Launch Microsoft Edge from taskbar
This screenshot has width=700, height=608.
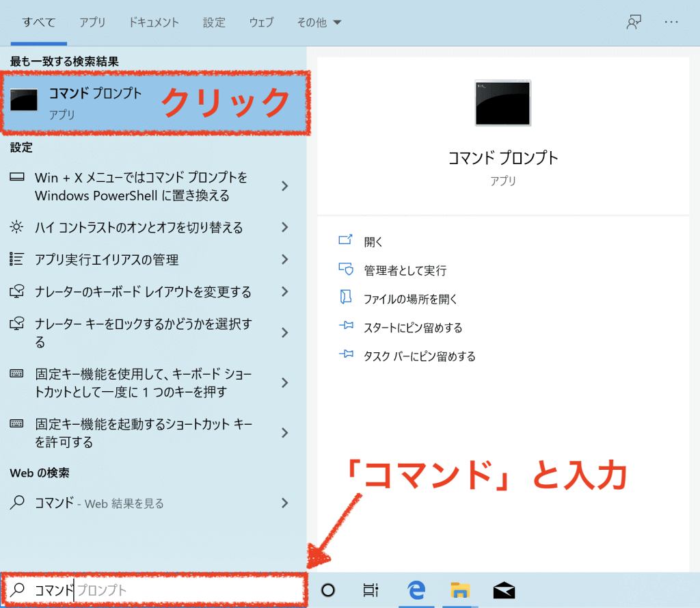(416, 590)
